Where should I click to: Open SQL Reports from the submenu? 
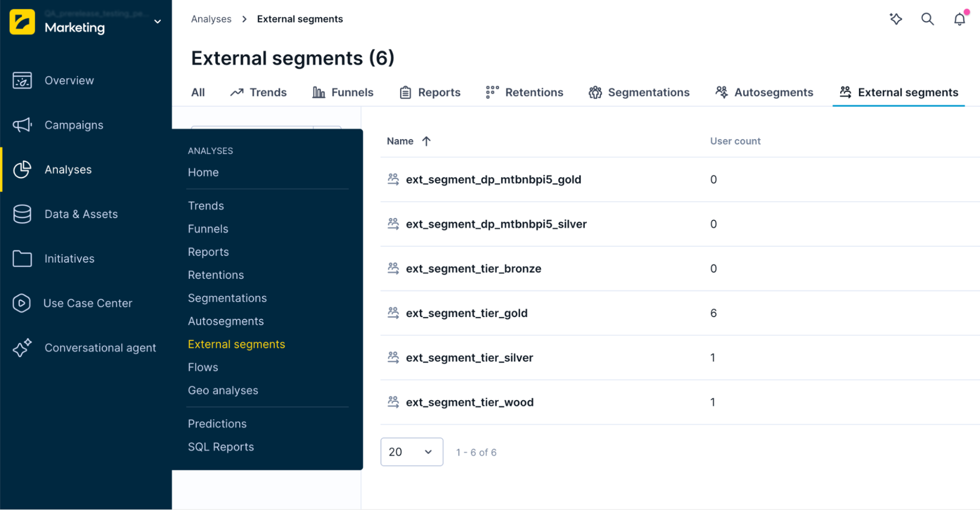pyautogui.click(x=221, y=447)
